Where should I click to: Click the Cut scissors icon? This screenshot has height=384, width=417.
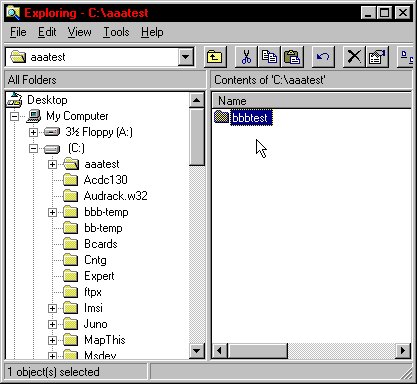pyautogui.click(x=246, y=57)
